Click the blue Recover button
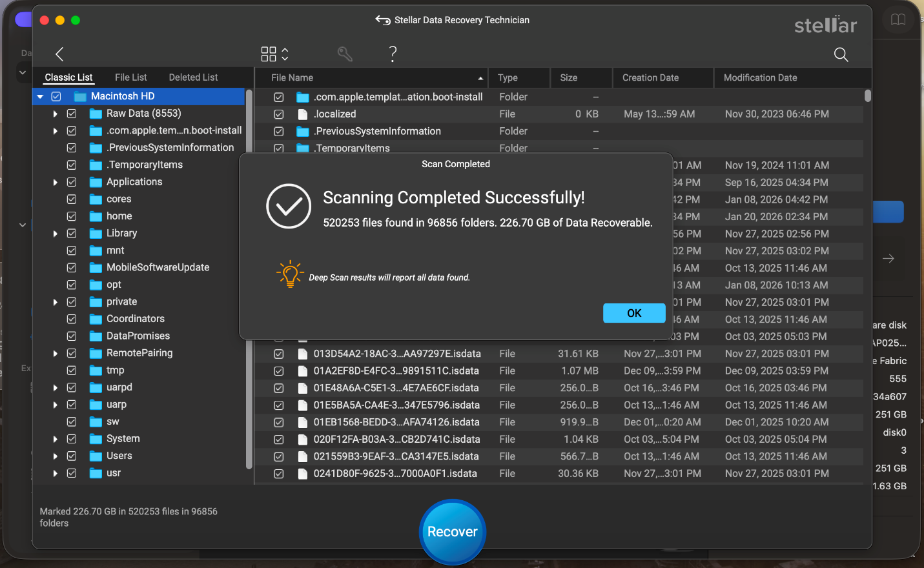The width and height of the screenshot is (924, 568). [x=452, y=532]
